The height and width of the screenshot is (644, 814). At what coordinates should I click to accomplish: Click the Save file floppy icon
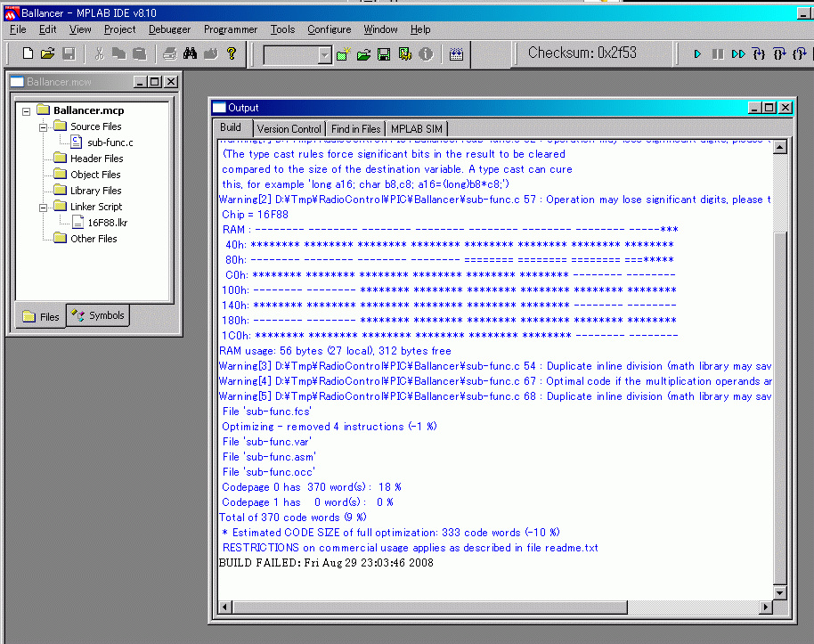pyautogui.click(x=69, y=53)
